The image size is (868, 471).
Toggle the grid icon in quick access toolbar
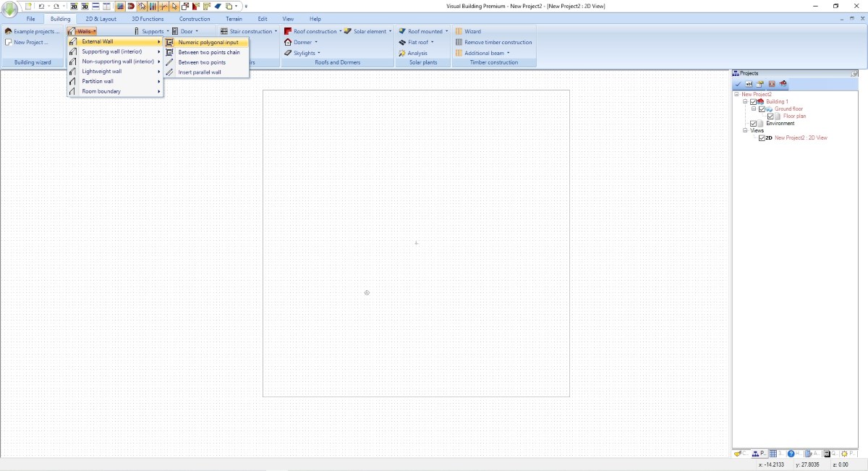pyautogui.click(x=120, y=6)
